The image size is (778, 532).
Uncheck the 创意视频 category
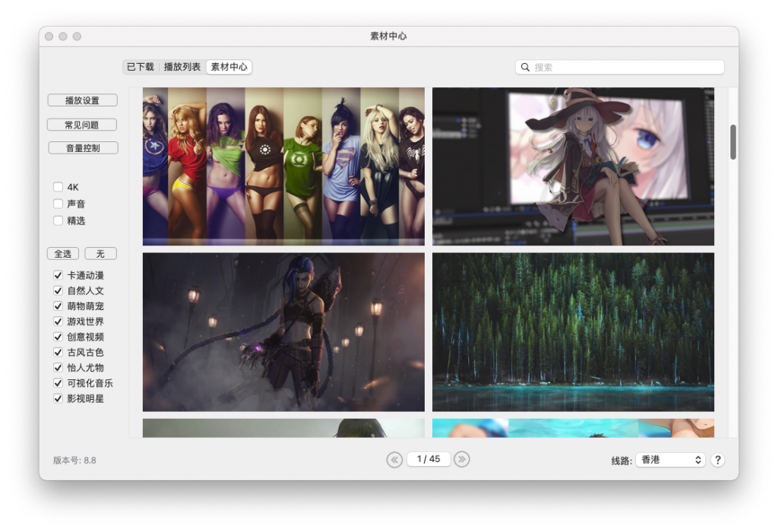58,337
